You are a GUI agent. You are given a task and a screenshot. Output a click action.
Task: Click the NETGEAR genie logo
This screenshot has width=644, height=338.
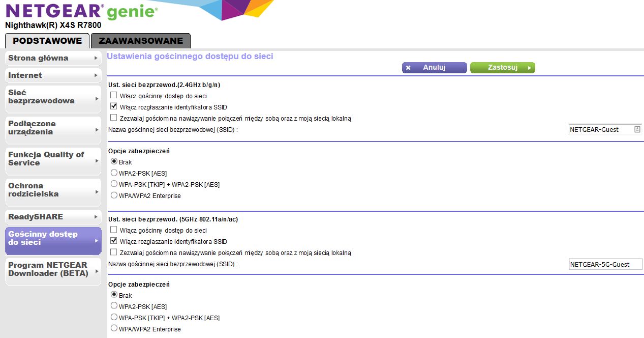(81, 11)
